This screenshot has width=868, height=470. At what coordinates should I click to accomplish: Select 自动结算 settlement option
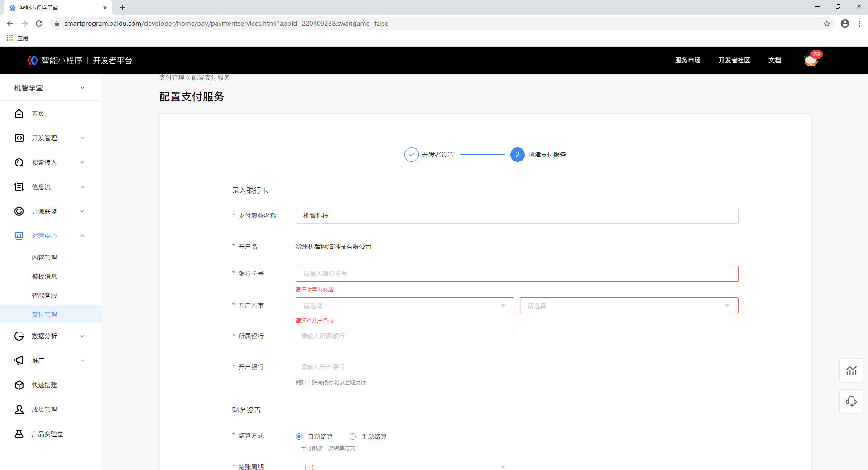tap(299, 437)
